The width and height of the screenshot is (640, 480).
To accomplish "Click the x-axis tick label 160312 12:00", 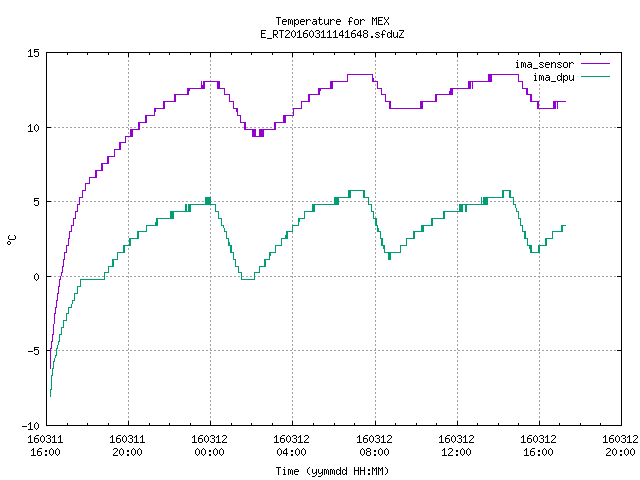I will (x=456, y=445).
